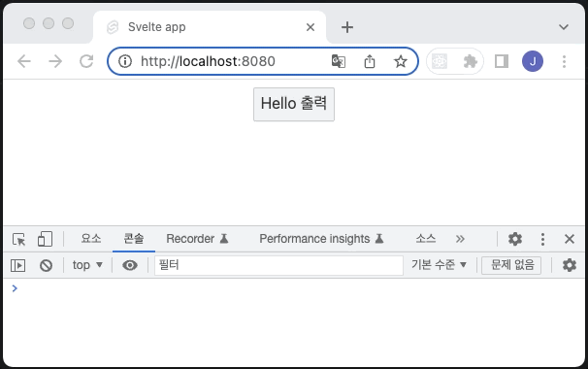Open console settings gear

[570, 265]
